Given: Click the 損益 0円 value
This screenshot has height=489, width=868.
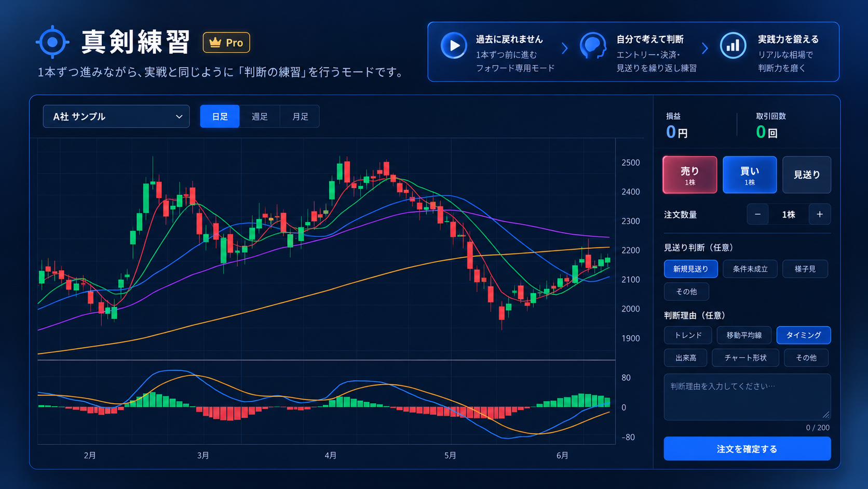Looking at the screenshot, I should tap(677, 132).
